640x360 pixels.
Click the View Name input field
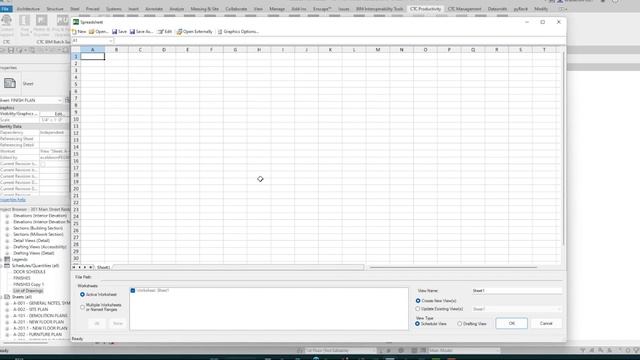coord(517,291)
